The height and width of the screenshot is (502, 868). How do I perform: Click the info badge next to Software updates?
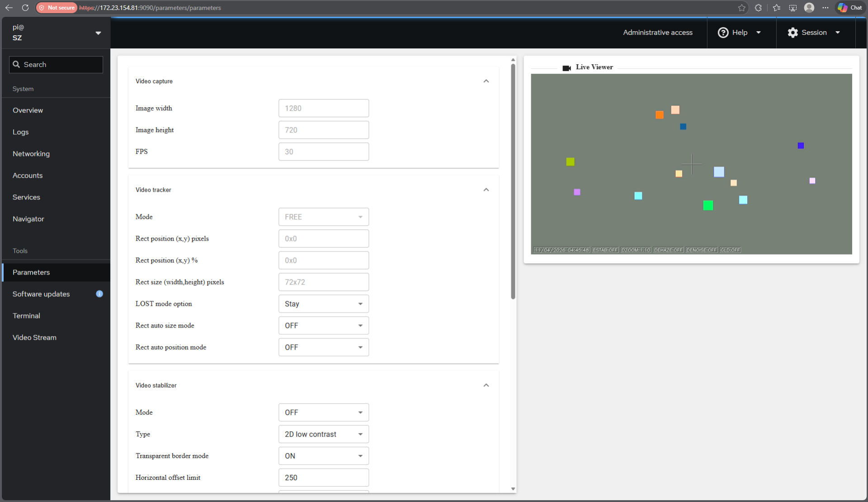pos(99,294)
